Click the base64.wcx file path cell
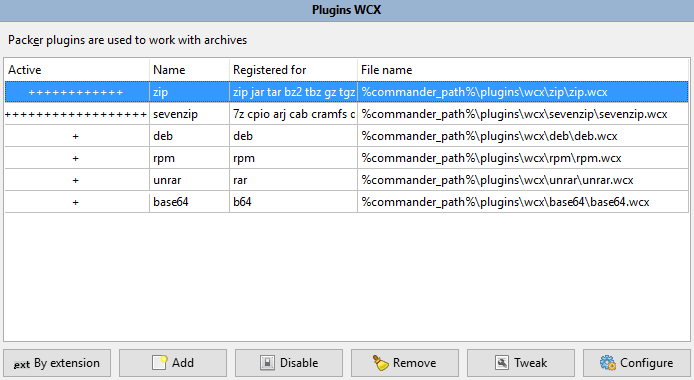The image size is (694, 380). pos(523,202)
